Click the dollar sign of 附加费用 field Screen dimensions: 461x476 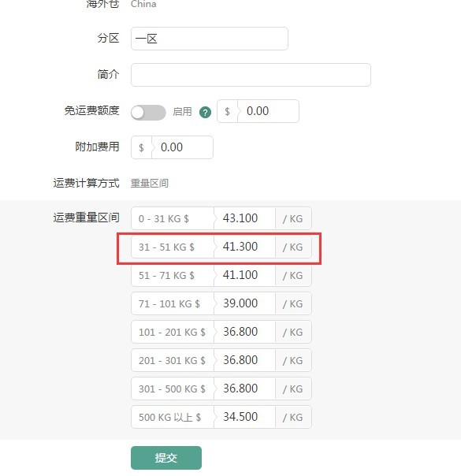click(x=141, y=147)
